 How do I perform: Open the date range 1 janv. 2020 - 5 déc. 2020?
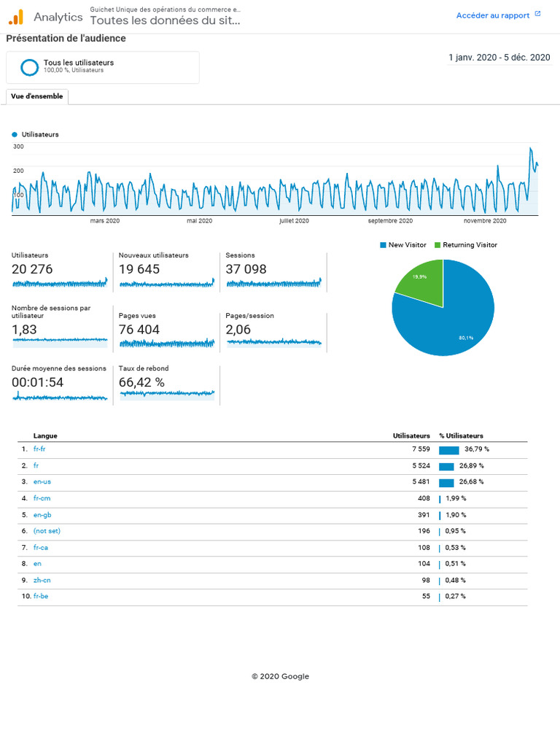(x=499, y=58)
